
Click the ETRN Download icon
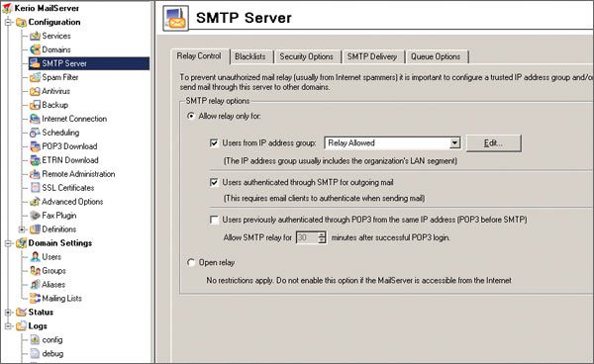[35, 160]
